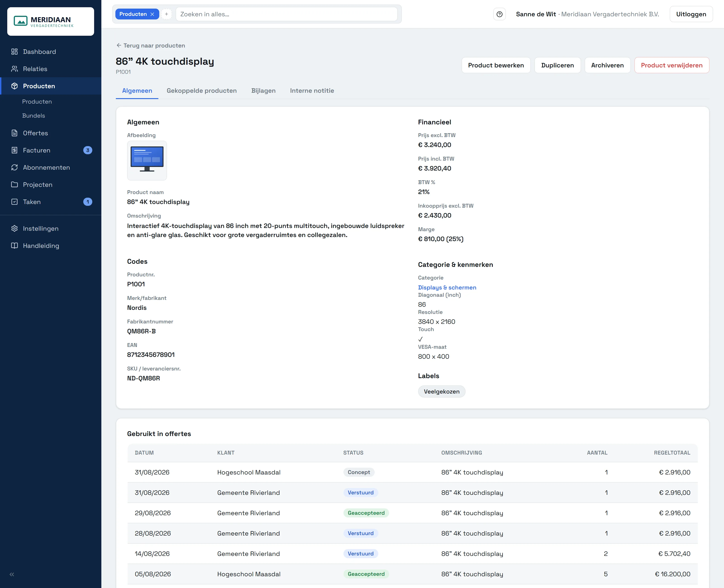Click the Facturen badge showing 3
The width and height of the screenshot is (724, 588).
tap(87, 150)
